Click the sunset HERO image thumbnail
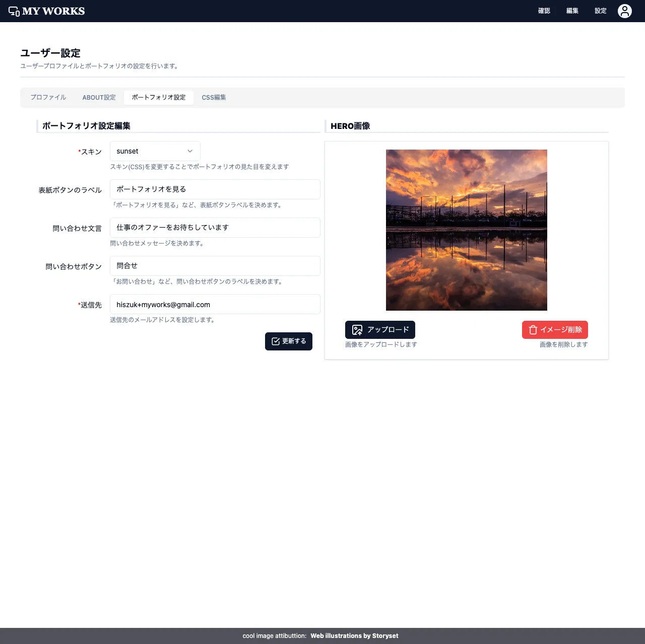 point(466,230)
